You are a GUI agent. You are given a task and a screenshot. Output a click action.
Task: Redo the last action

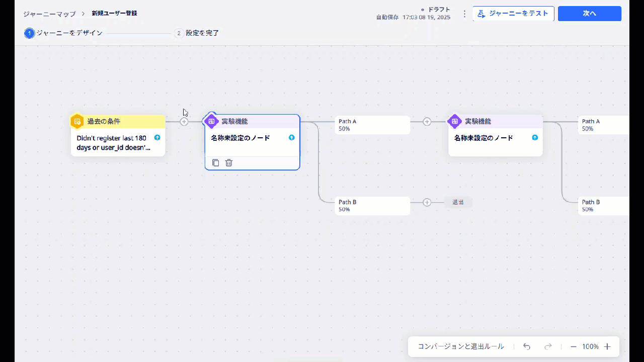tap(548, 346)
